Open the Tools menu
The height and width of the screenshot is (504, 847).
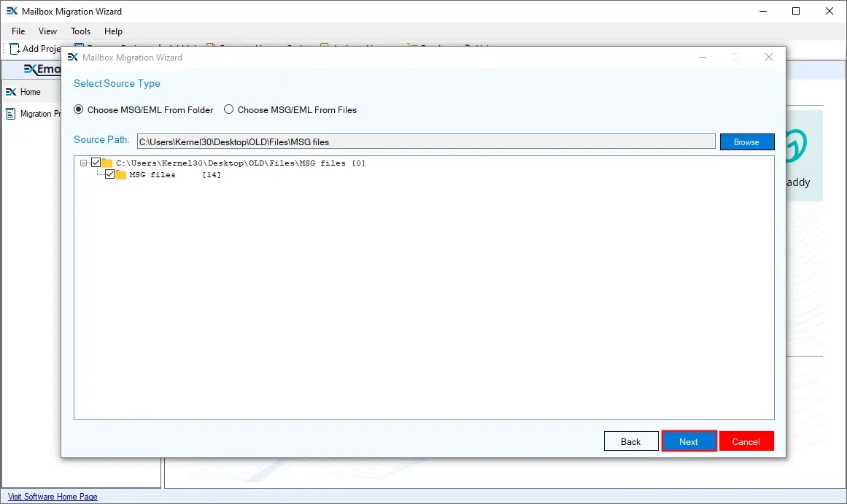point(80,31)
